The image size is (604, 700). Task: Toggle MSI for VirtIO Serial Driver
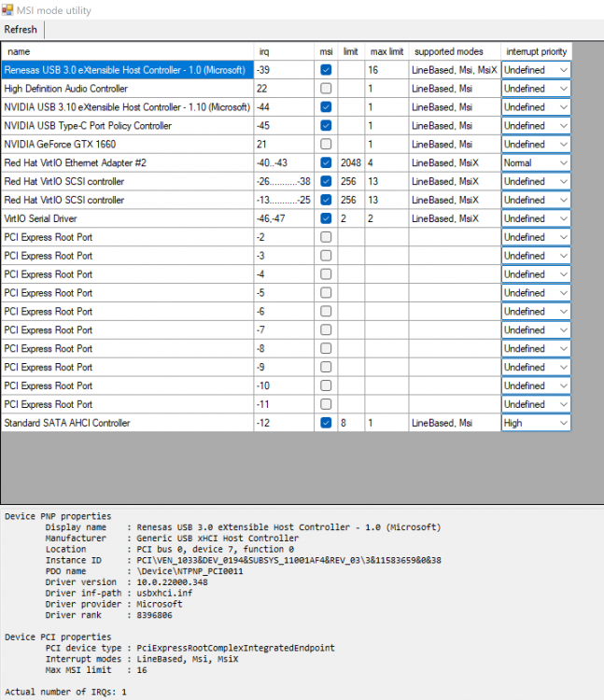pyautogui.click(x=326, y=218)
